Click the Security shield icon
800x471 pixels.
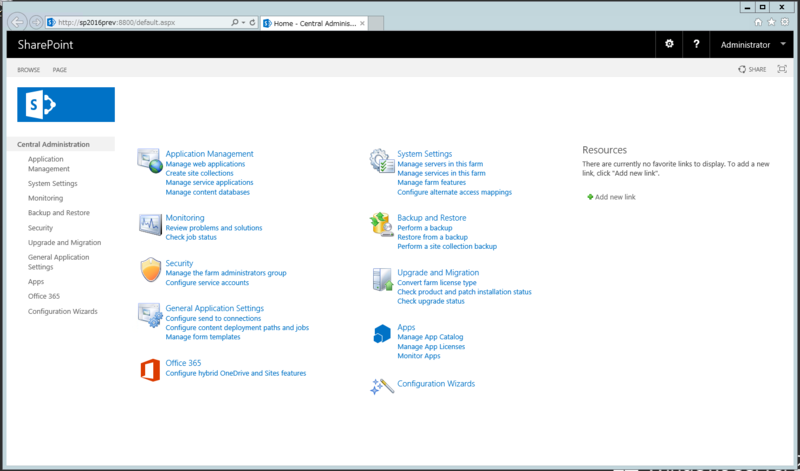(x=151, y=270)
